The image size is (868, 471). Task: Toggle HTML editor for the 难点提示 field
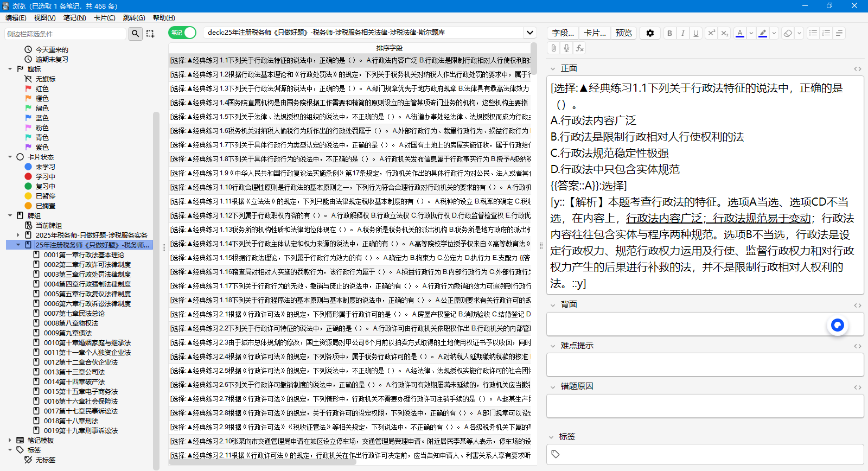point(857,346)
